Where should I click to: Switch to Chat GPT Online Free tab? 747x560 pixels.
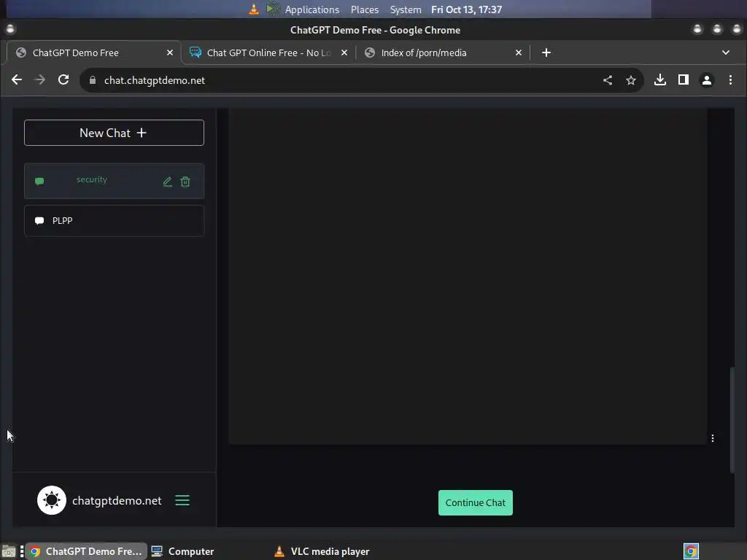269,52
